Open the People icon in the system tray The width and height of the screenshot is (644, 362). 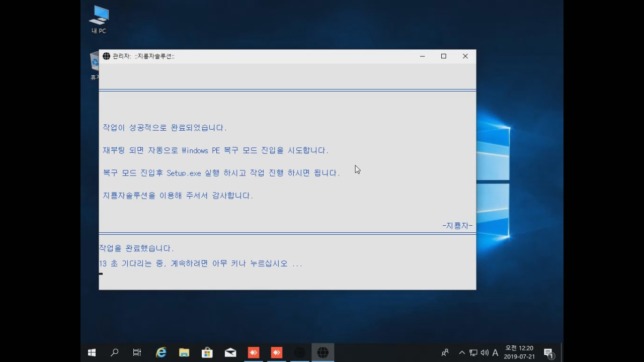(445, 353)
